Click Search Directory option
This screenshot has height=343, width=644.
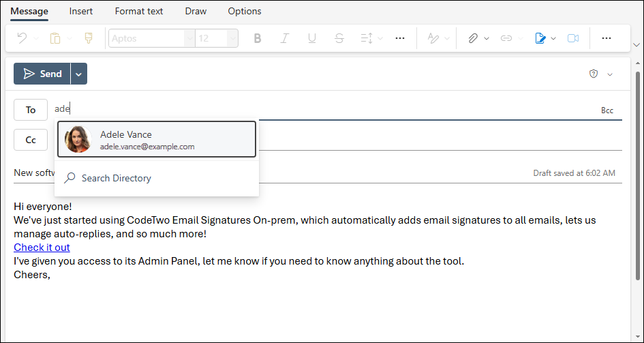pos(157,178)
